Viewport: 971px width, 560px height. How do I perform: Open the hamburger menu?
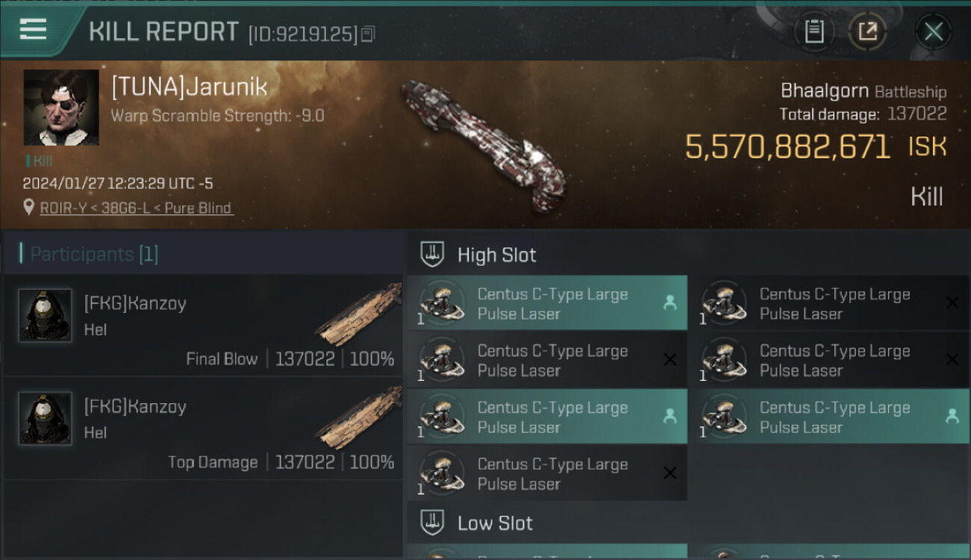tap(34, 30)
